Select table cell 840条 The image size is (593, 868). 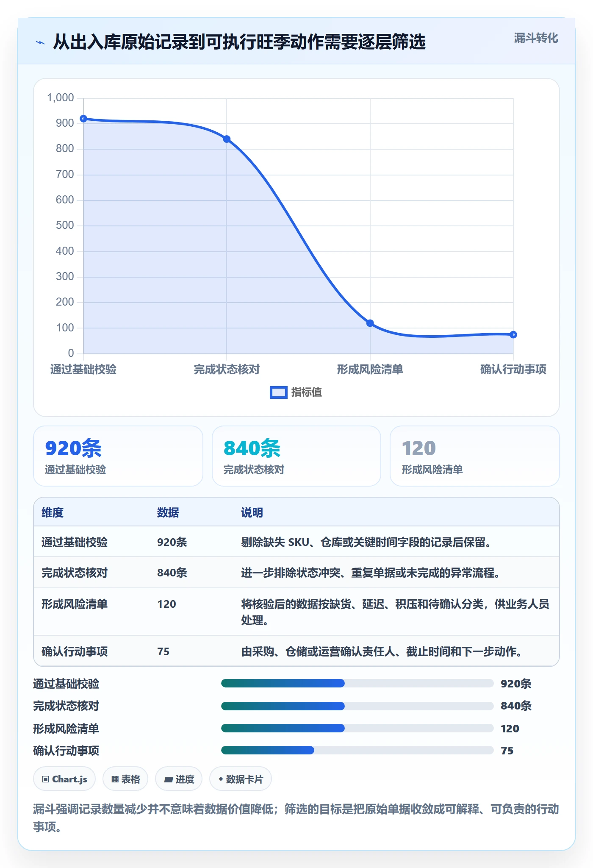[172, 573]
